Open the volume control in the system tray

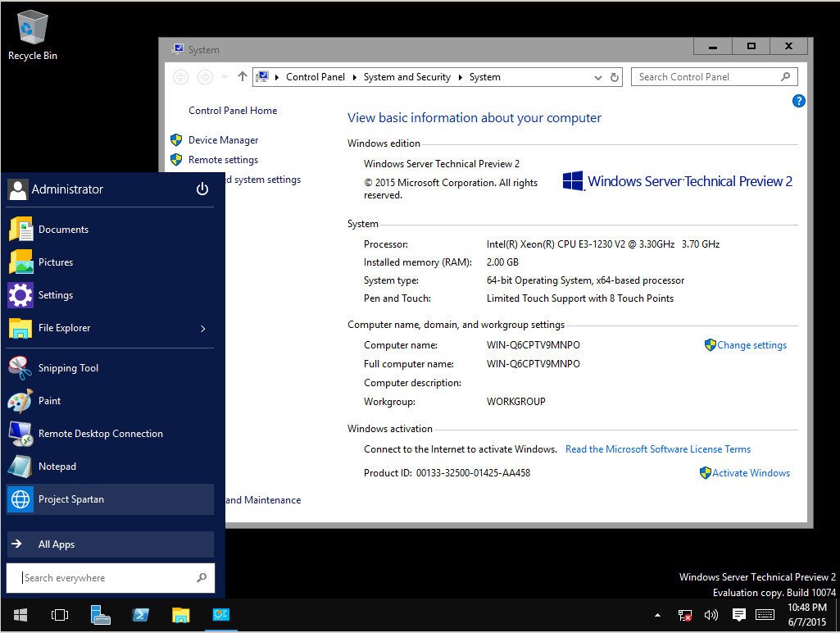711,614
